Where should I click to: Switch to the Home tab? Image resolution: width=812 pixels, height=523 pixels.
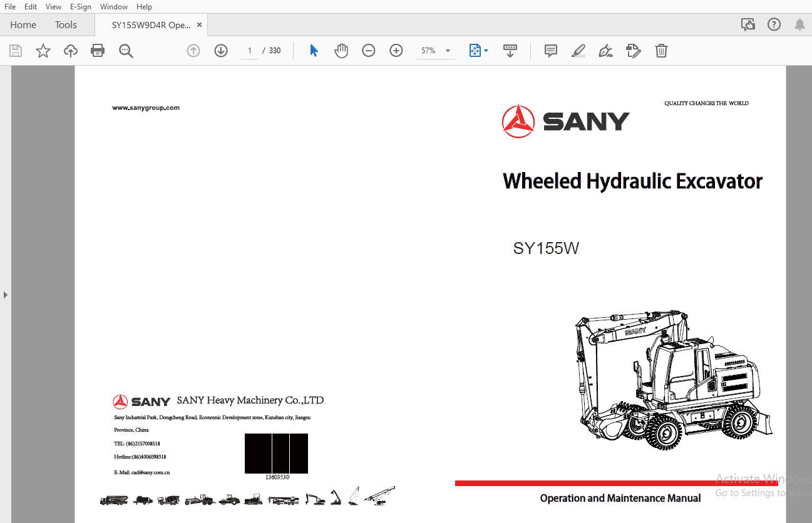click(x=23, y=25)
